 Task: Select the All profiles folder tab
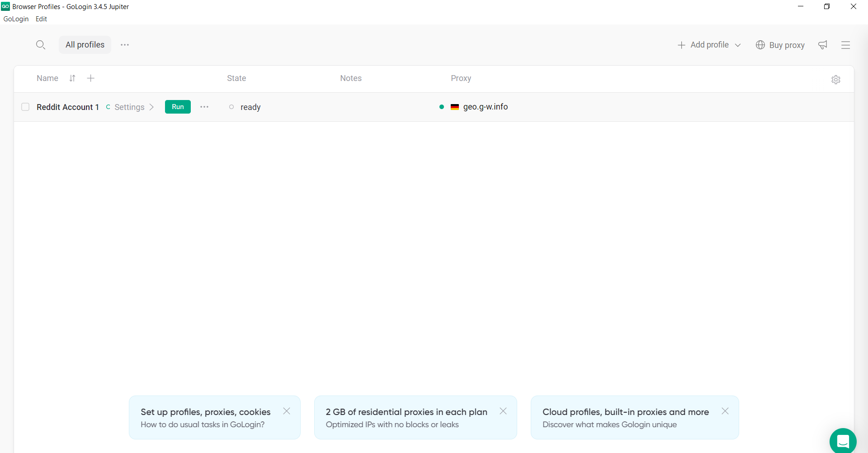pyautogui.click(x=85, y=45)
